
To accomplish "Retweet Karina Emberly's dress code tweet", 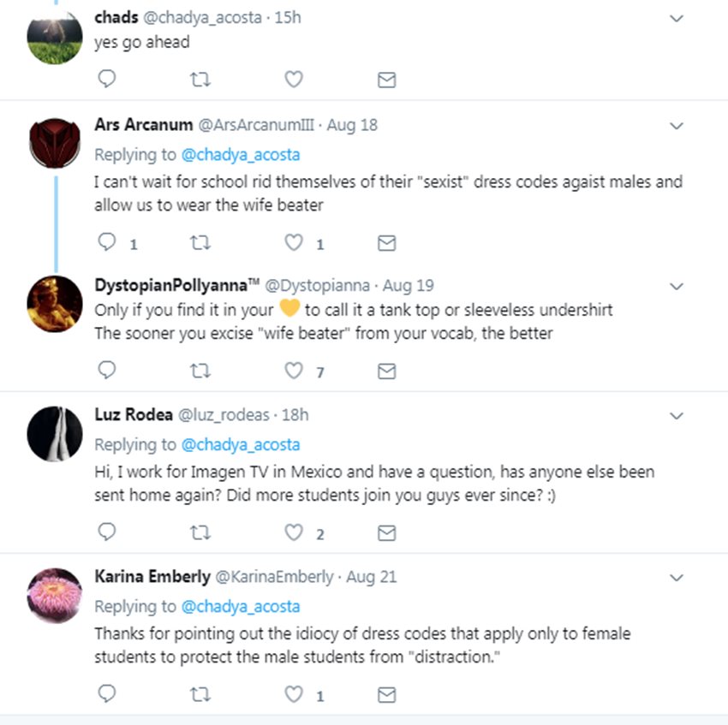I will point(200,694).
